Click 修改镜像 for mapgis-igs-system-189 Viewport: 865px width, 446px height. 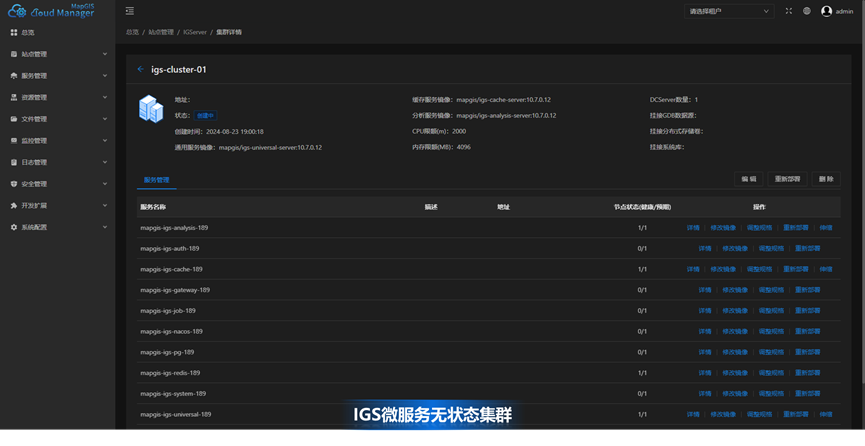point(735,394)
